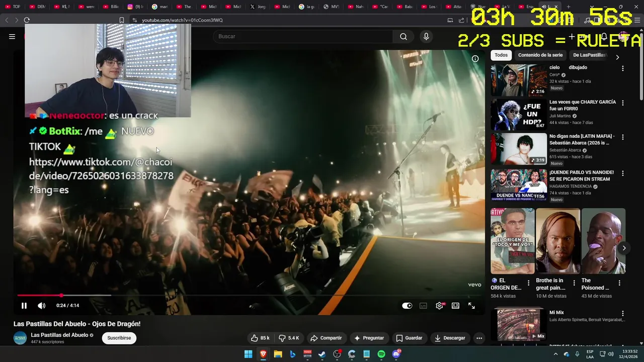
Task: Select the Todos filter chip
Action: [x=501, y=55]
